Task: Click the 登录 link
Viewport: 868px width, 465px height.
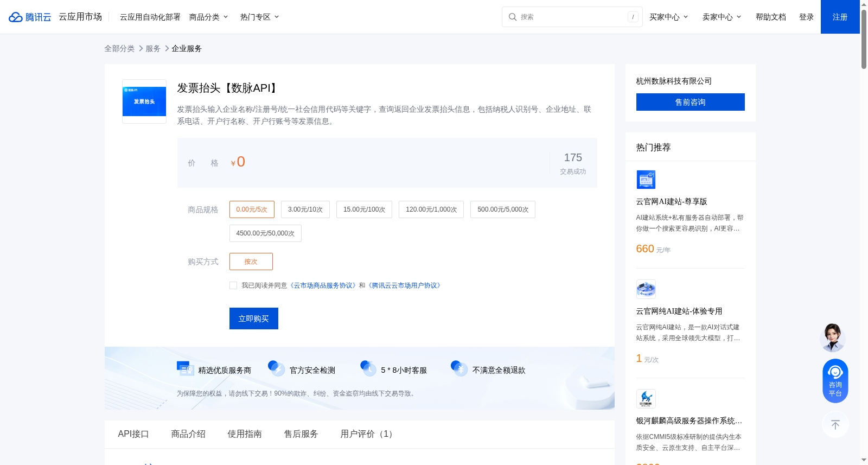Action: pyautogui.click(x=807, y=17)
